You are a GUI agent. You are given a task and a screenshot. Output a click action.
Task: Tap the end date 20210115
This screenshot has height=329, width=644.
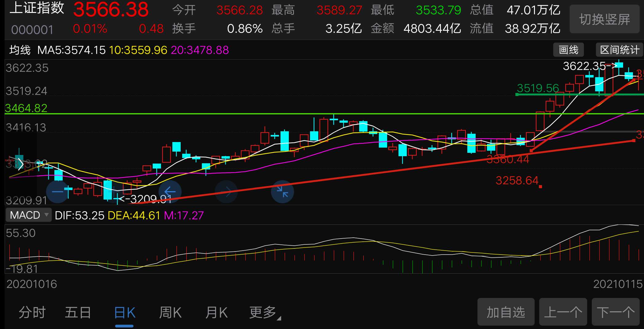tap(618, 284)
